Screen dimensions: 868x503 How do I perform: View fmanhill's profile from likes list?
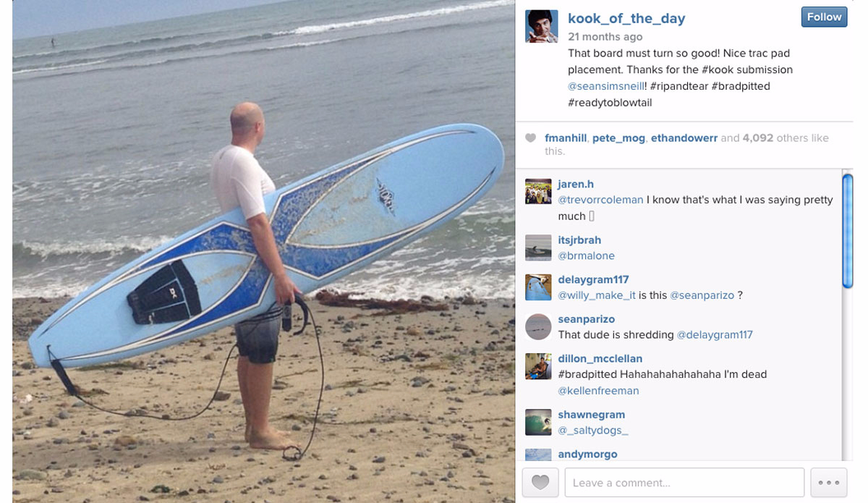[x=566, y=138]
